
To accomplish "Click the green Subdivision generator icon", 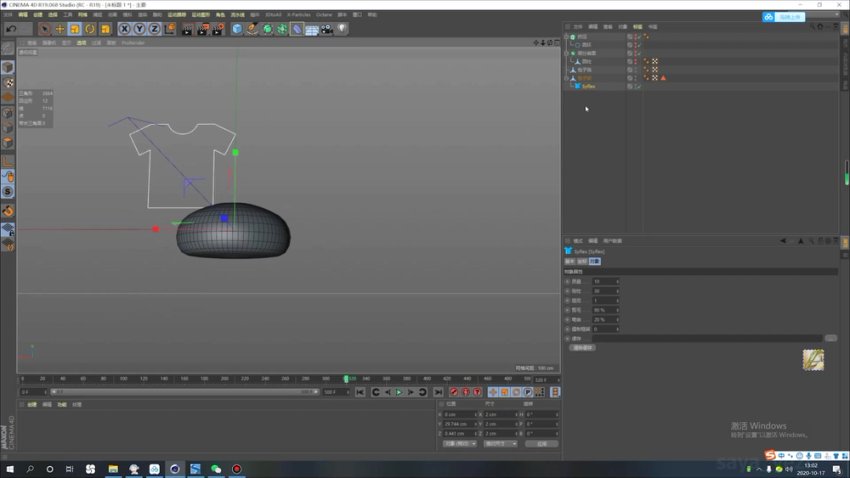I will point(267,29).
